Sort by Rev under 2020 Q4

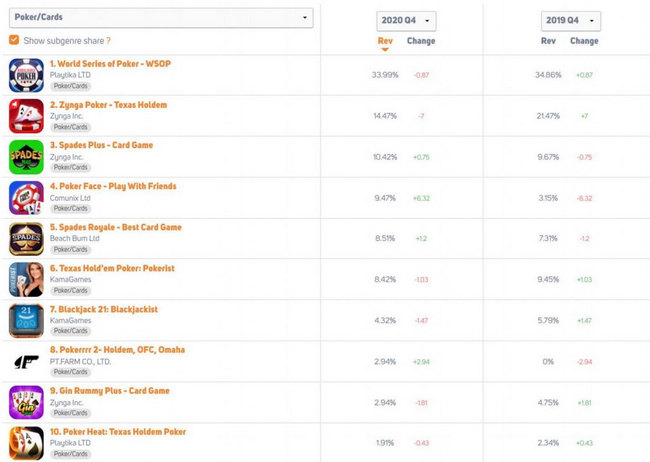[x=385, y=41]
